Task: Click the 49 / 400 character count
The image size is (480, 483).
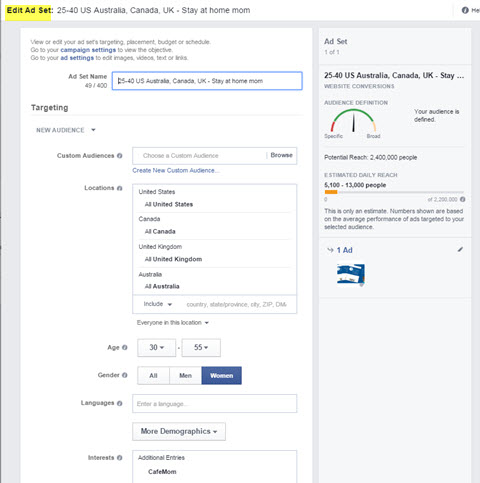Action: [96, 86]
